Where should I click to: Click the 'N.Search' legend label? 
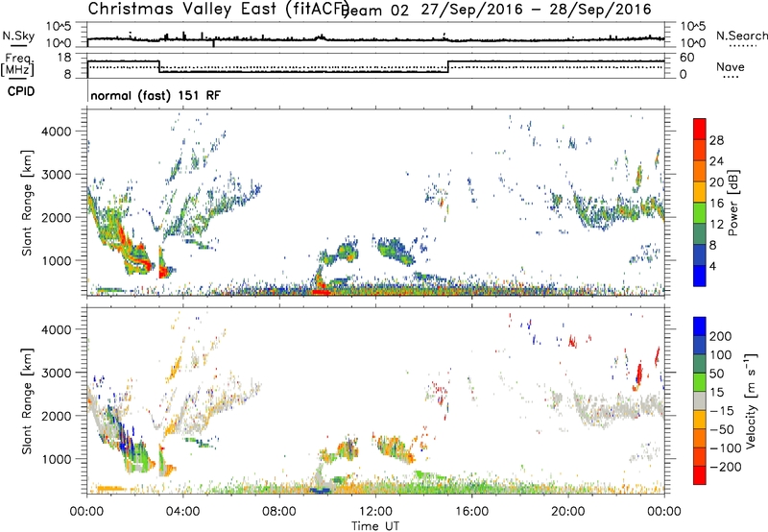coord(741,36)
